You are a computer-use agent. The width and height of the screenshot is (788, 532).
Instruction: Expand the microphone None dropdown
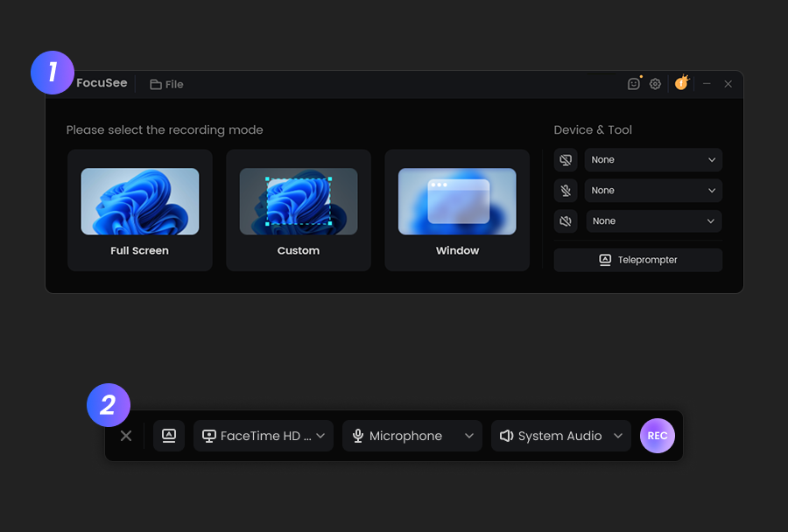(653, 191)
